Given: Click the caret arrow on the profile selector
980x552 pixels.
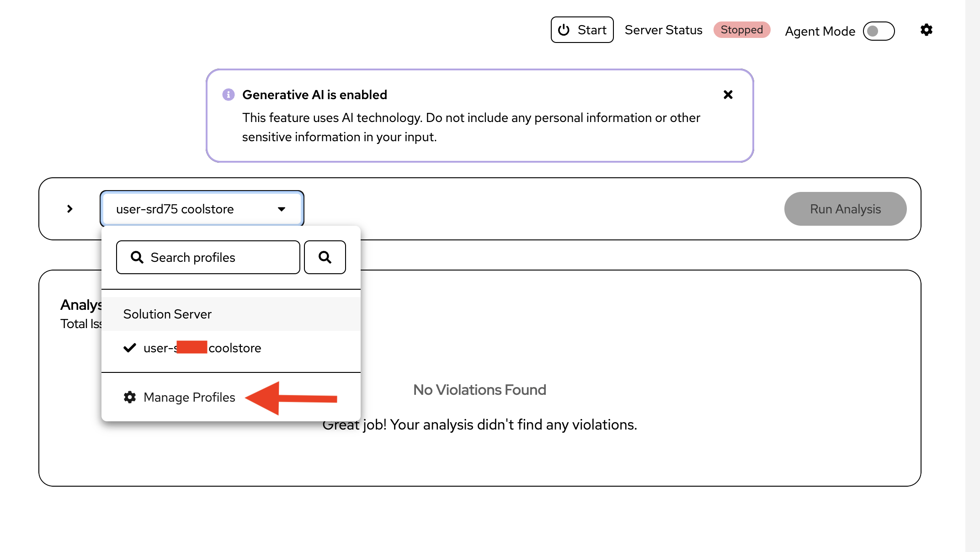Looking at the screenshot, I should (282, 209).
